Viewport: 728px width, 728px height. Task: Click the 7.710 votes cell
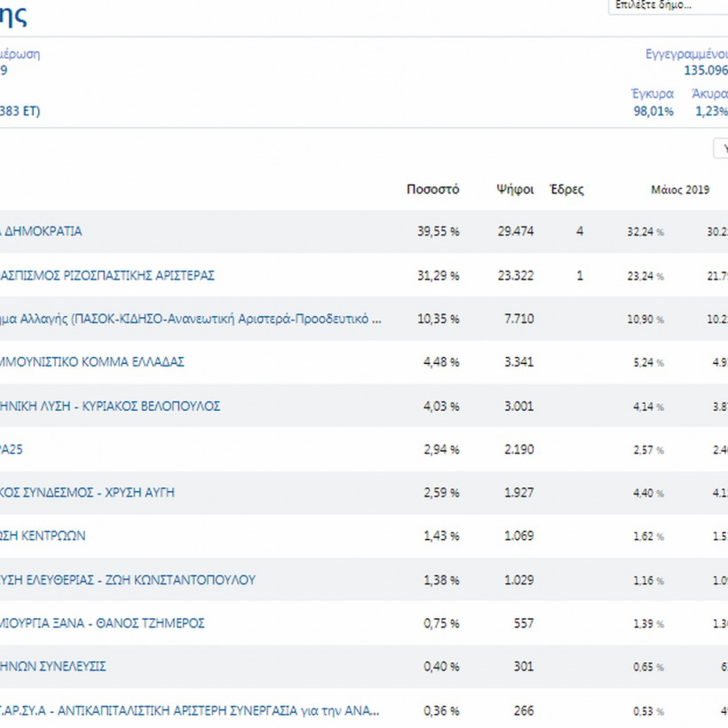click(519, 319)
